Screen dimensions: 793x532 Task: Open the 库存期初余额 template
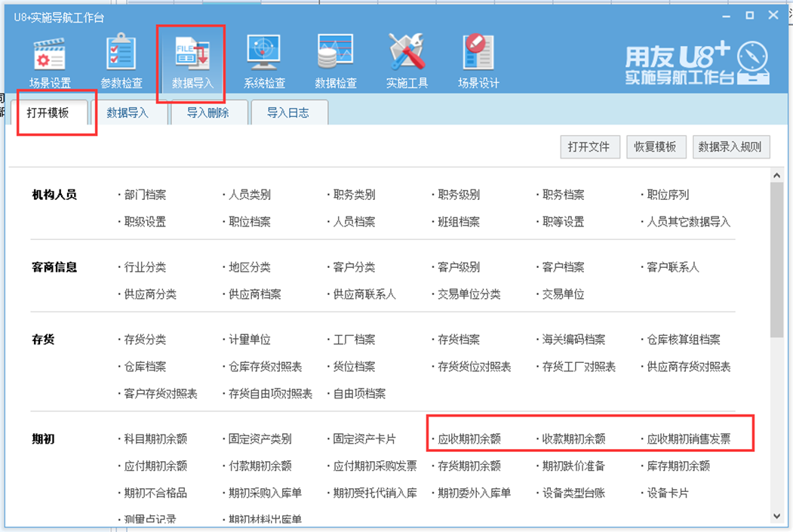(678, 466)
